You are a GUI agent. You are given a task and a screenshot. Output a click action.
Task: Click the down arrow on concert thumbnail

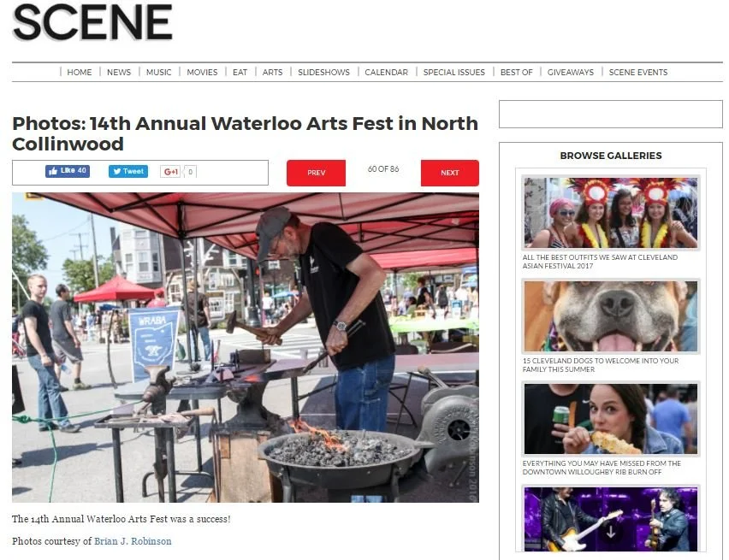610,532
